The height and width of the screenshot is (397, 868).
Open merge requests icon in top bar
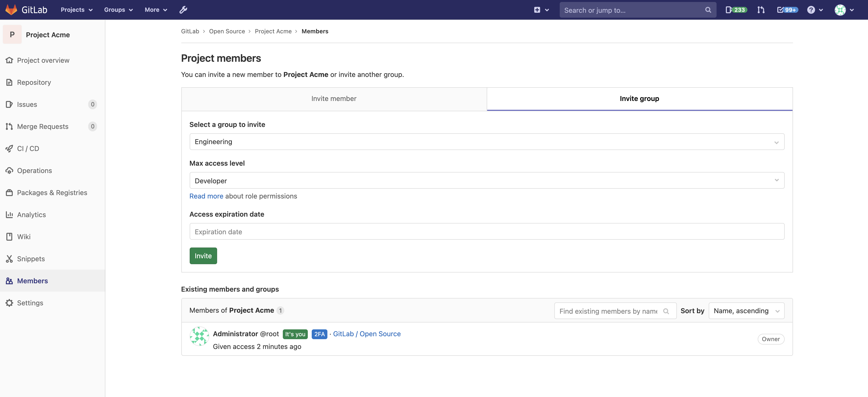click(x=761, y=10)
